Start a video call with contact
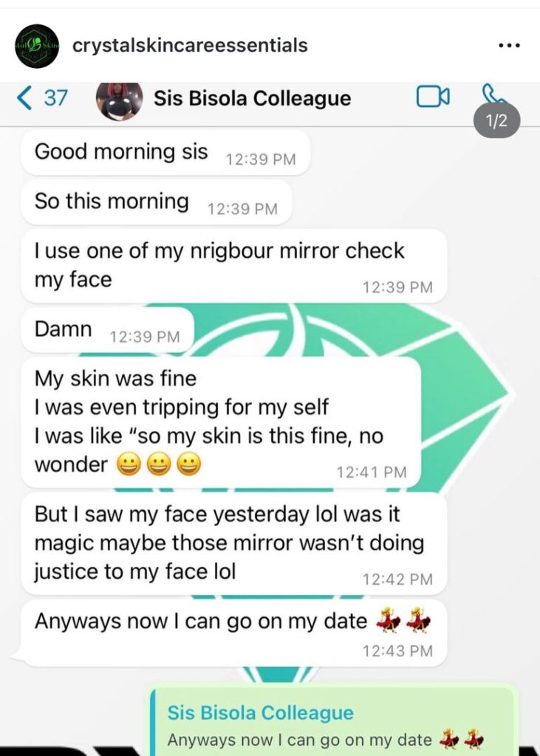Viewport: 540px width, 756px height. click(x=433, y=97)
